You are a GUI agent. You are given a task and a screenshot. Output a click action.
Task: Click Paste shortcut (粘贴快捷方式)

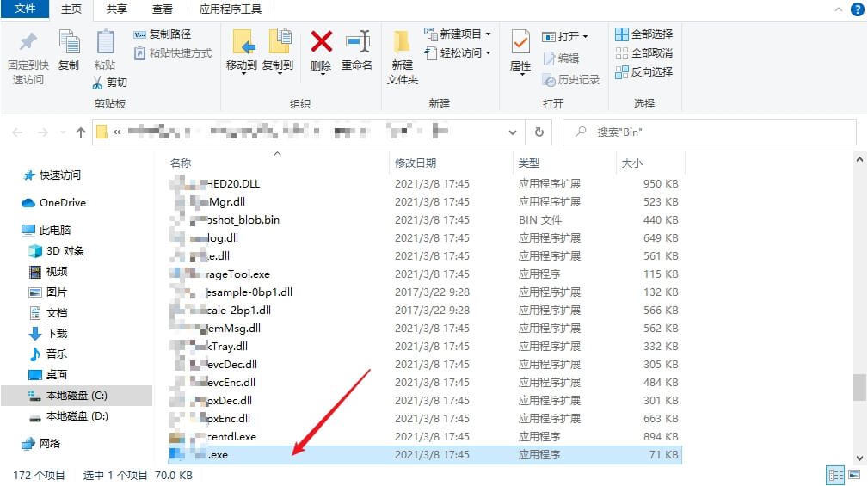(x=172, y=53)
